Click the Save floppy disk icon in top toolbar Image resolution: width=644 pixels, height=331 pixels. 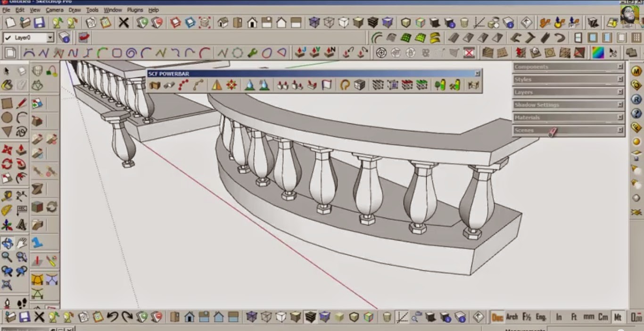pos(39,22)
